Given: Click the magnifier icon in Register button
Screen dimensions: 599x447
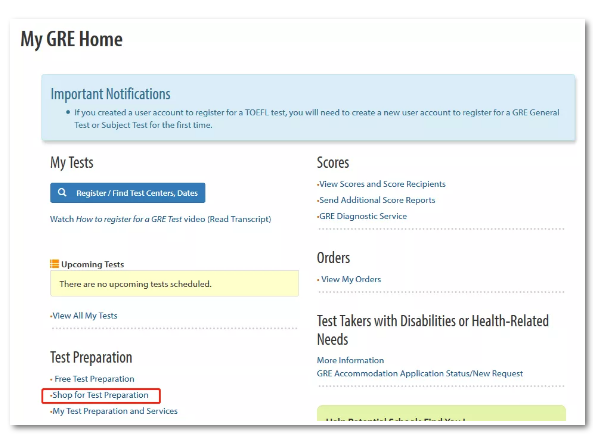Looking at the screenshot, I should coord(62,193).
